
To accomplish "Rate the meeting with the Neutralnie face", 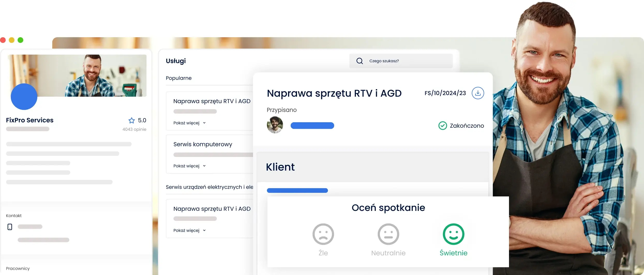I will [388, 234].
